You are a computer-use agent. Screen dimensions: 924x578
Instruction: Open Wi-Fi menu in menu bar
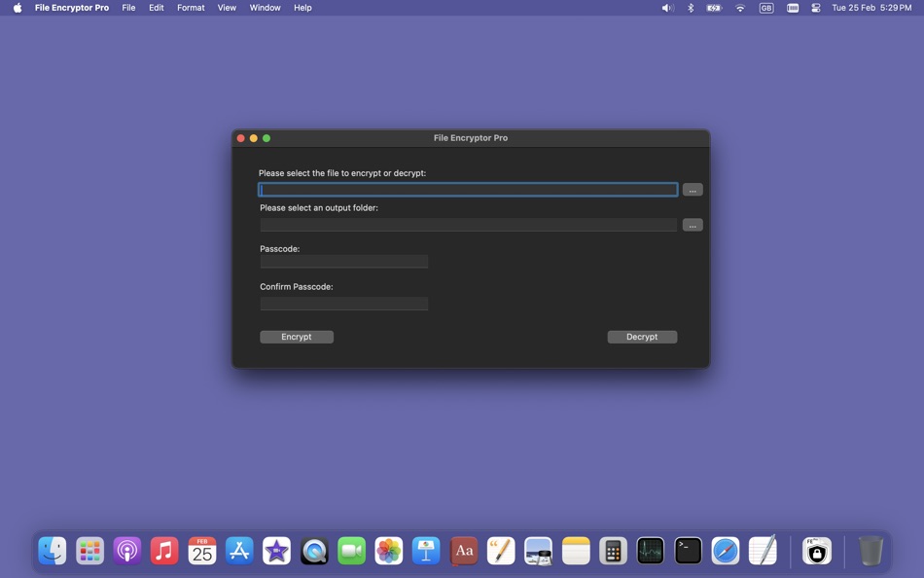pos(740,8)
